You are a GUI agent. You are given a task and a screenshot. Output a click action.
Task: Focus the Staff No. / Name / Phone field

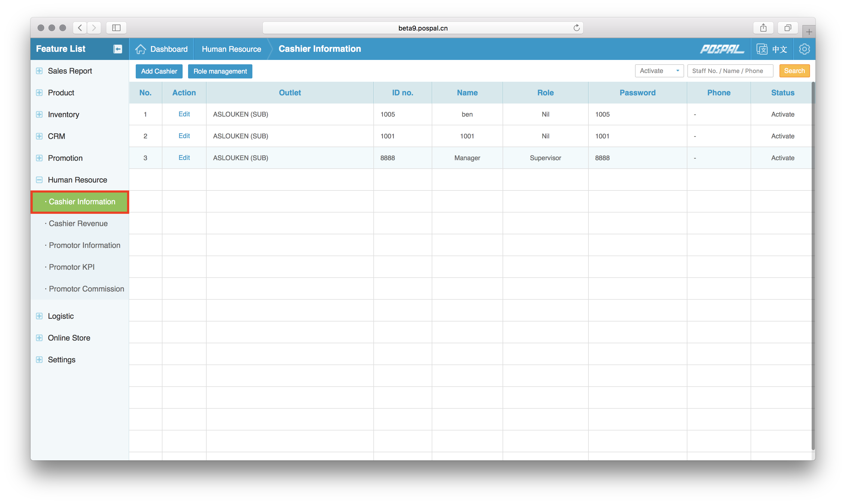tap(730, 71)
